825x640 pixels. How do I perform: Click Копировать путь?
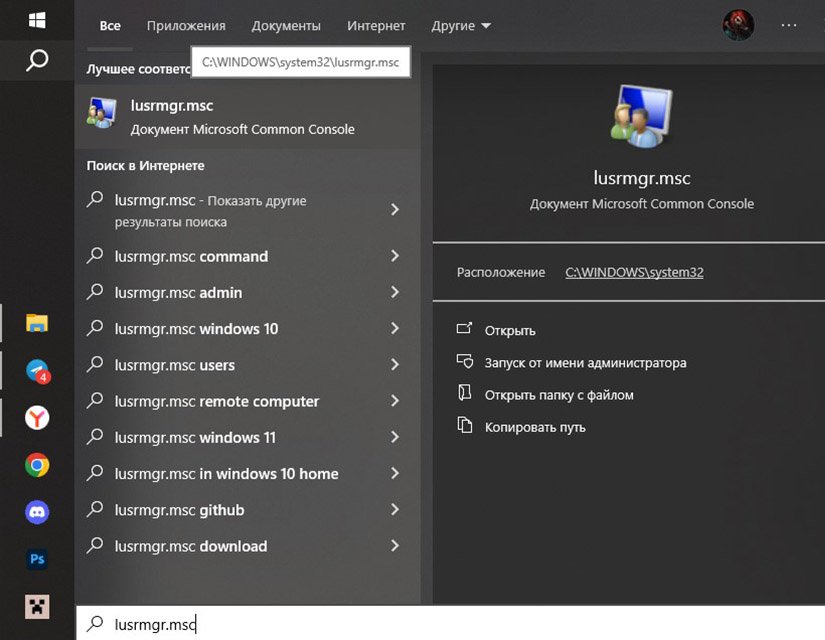(x=535, y=427)
